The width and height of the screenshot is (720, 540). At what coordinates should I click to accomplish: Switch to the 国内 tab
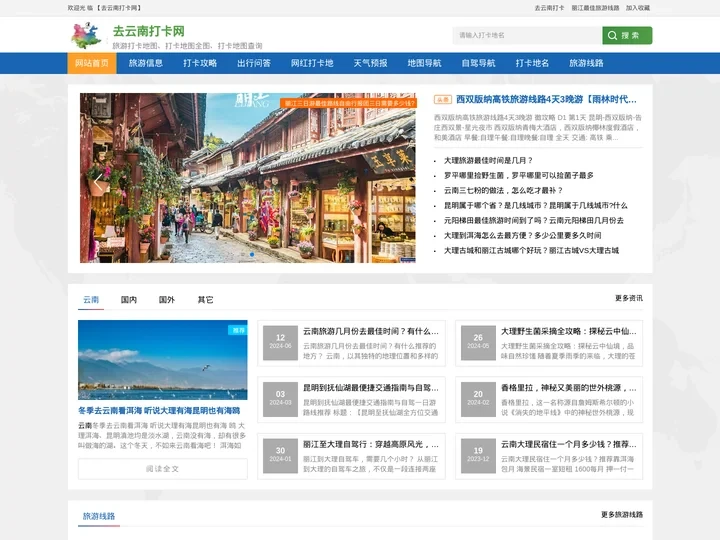(129, 300)
